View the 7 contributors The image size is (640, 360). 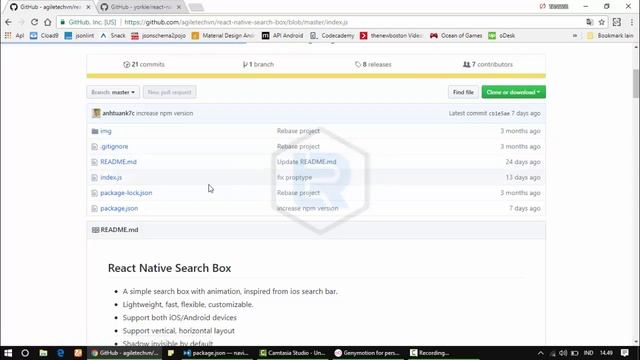click(x=488, y=64)
